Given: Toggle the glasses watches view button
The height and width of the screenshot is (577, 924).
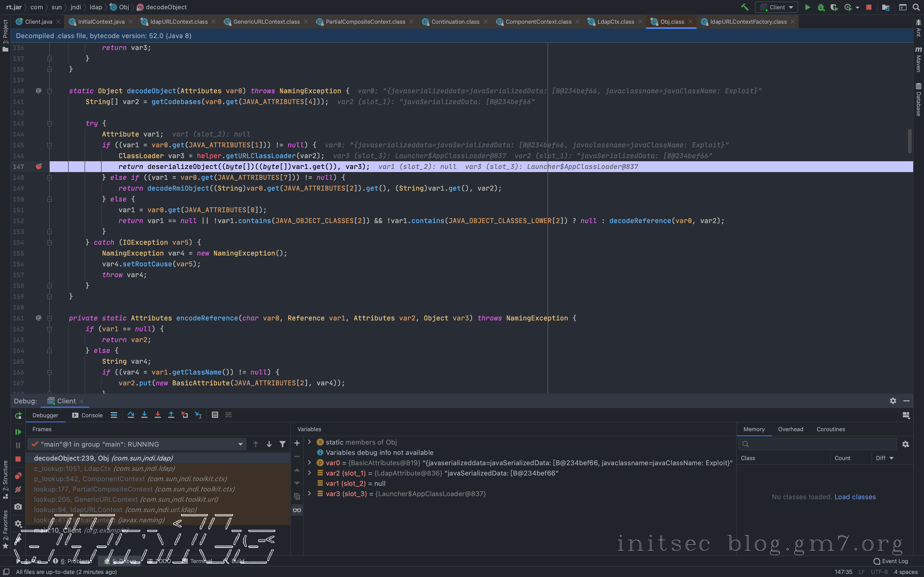Looking at the screenshot, I should pos(297,510).
